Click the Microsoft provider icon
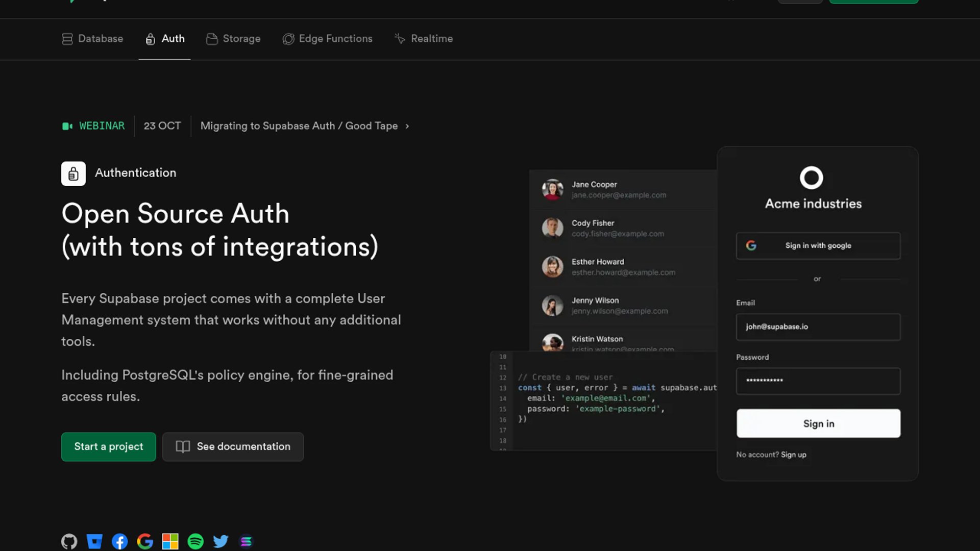Image resolution: width=980 pixels, height=551 pixels. [x=170, y=541]
